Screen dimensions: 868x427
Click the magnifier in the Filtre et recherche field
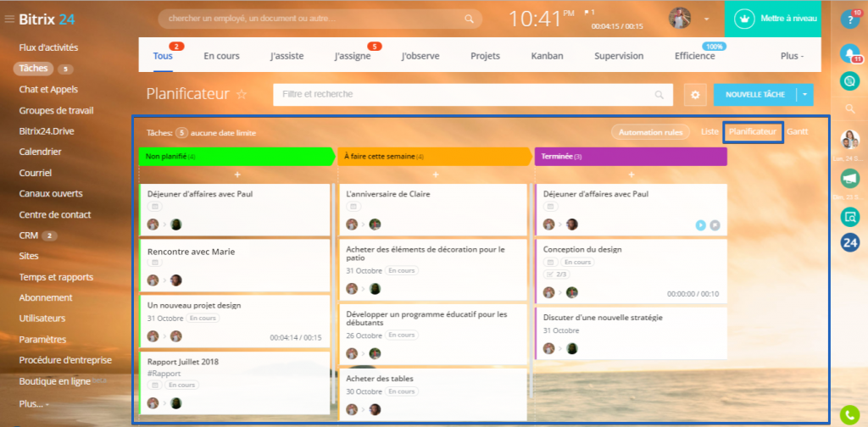click(659, 95)
